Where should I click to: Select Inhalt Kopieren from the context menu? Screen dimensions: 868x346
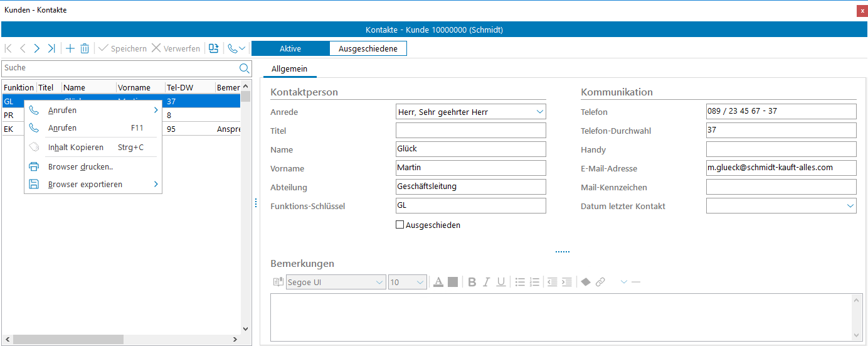[75, 148]
